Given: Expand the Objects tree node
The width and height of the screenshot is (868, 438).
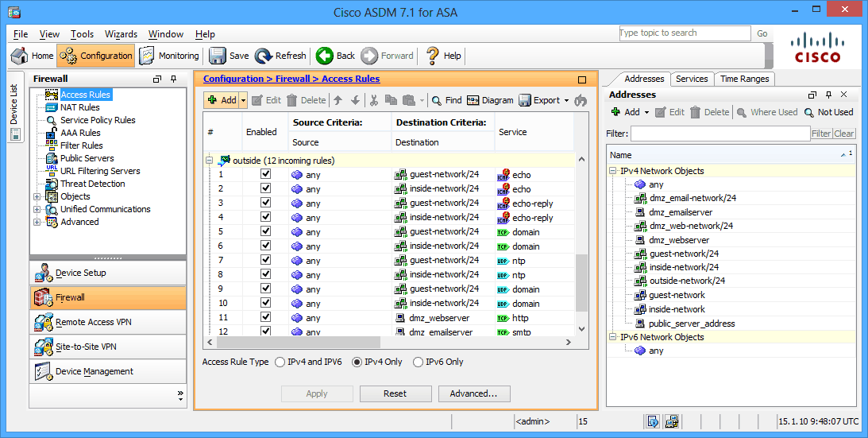Looking at the screenshot, I should click(37, 196).
